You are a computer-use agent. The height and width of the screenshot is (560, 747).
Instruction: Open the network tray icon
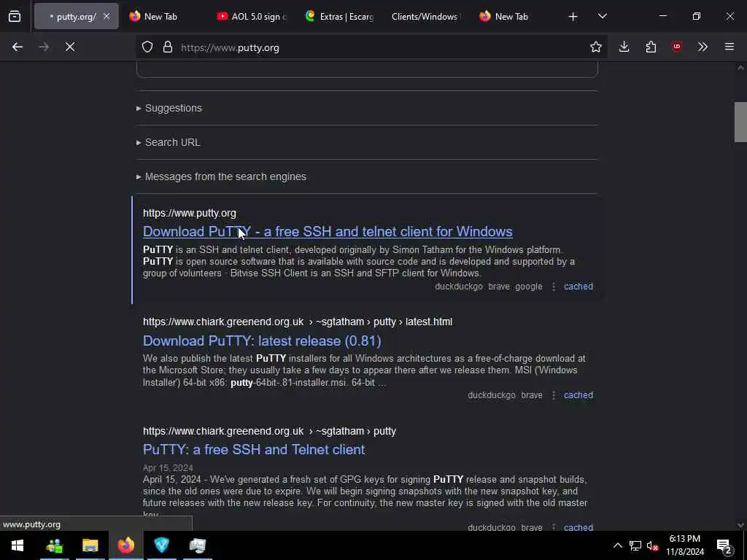(x=635, y=545)
